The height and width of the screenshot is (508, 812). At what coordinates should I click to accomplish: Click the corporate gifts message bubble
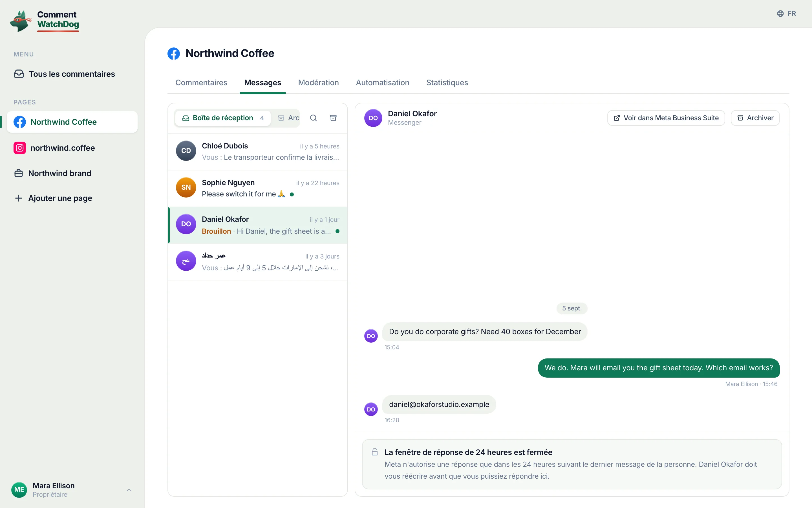[x=484, y=332]
